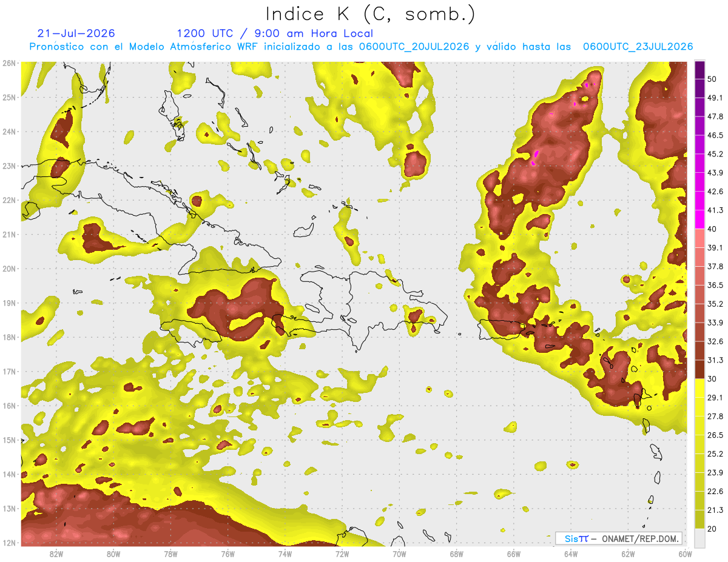Click the color scale value "35.2"
Viewport: 728px width, 562px height.
pyautogui.click(x=715, y=304)
